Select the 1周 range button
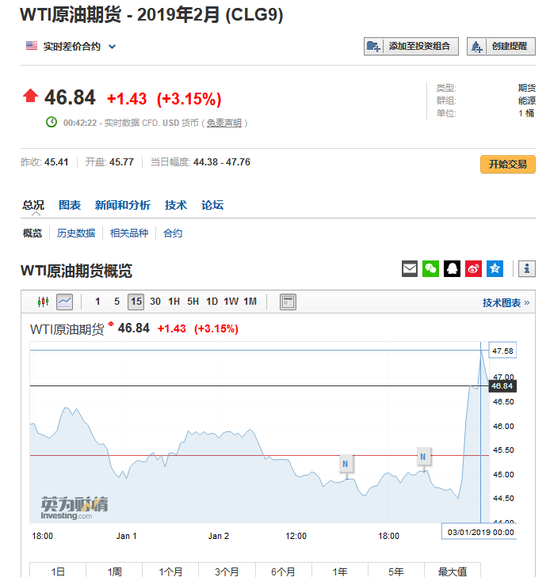 click(114, 570)
